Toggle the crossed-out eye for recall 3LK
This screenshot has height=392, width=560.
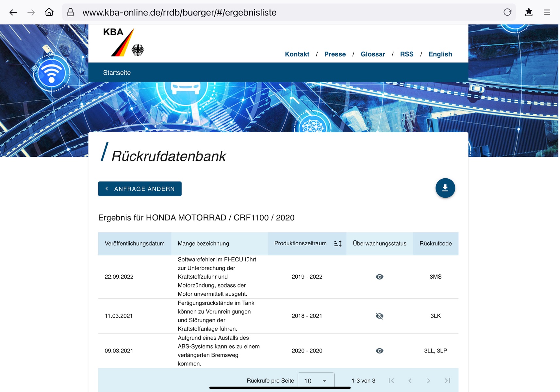pyautogui.click(x=379, y=316)
